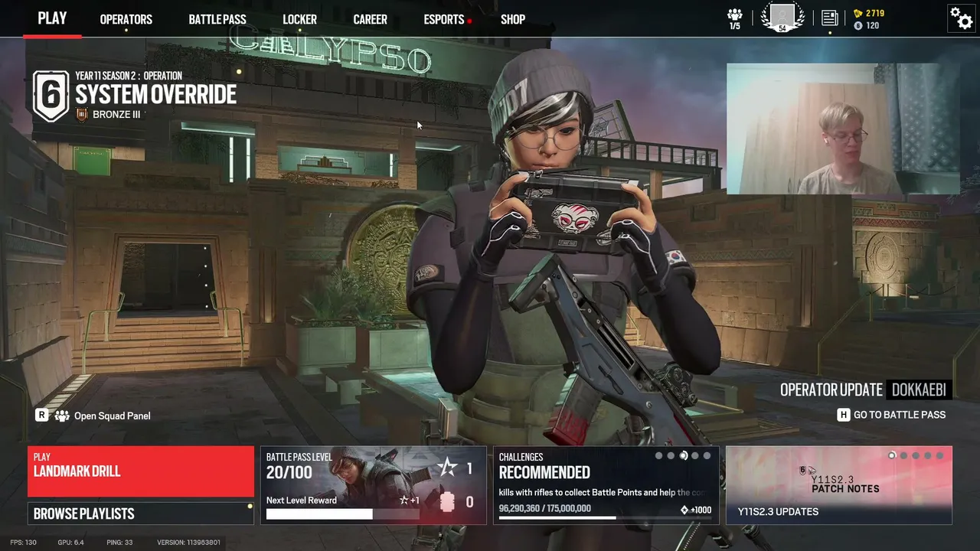Click the Renown balance 2719

tap(875, 14)
